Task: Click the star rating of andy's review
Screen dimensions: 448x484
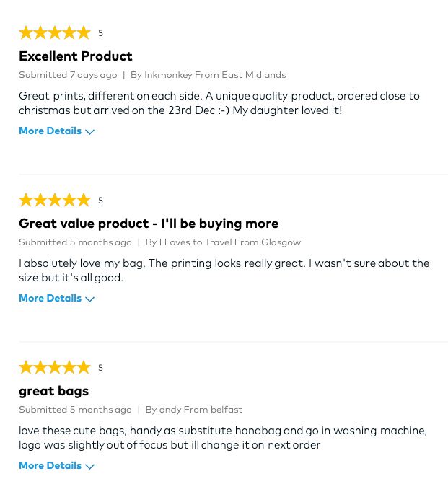Action: [x=55, y=367]
